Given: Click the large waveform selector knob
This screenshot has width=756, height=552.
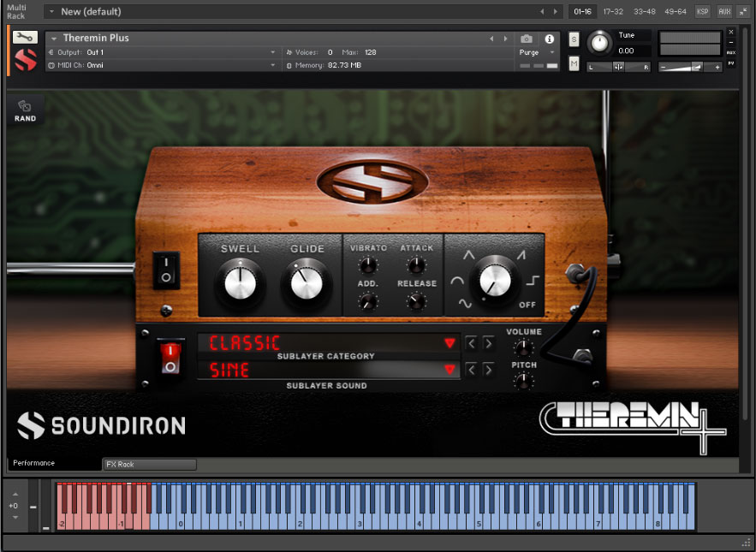Looking at the screenshot, I should click(495, 280).
